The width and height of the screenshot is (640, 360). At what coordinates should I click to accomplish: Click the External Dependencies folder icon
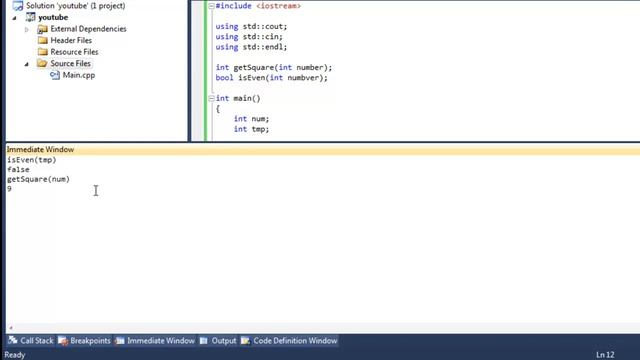pos(42,29)
